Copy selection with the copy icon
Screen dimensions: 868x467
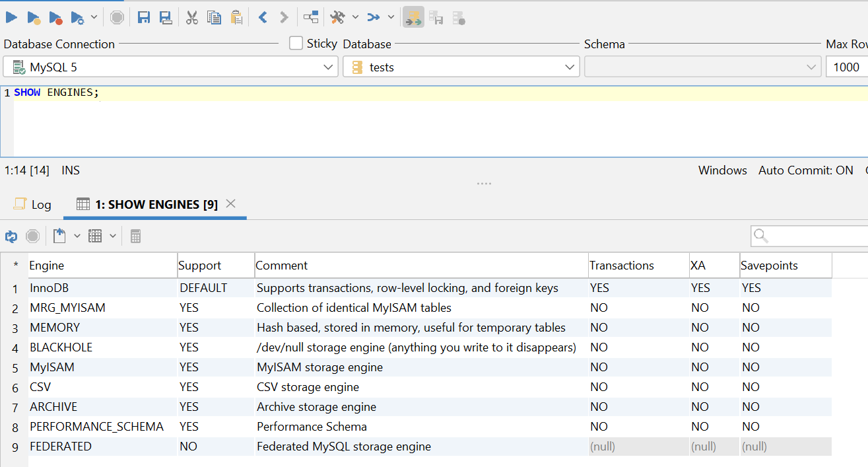click(x=214, y=17)
